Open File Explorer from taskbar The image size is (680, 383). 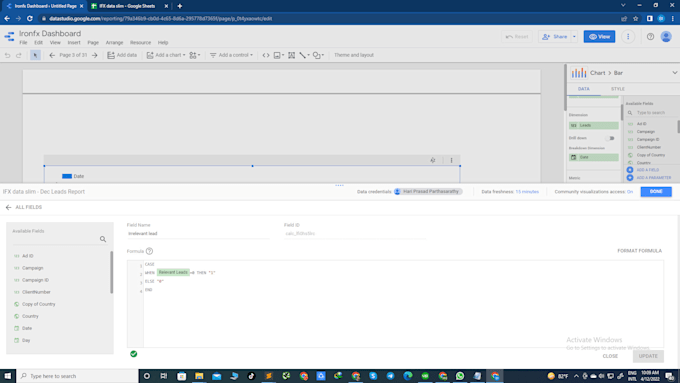click(x=199, y=376)
